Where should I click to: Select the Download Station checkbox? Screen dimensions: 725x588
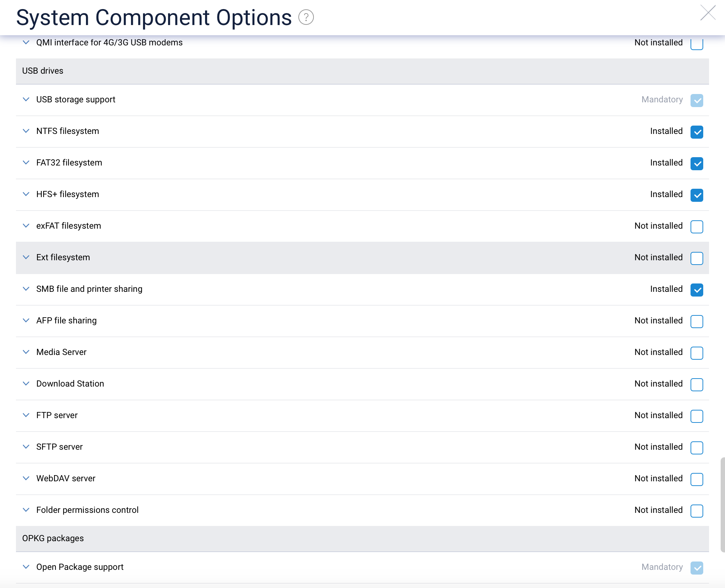697,384
